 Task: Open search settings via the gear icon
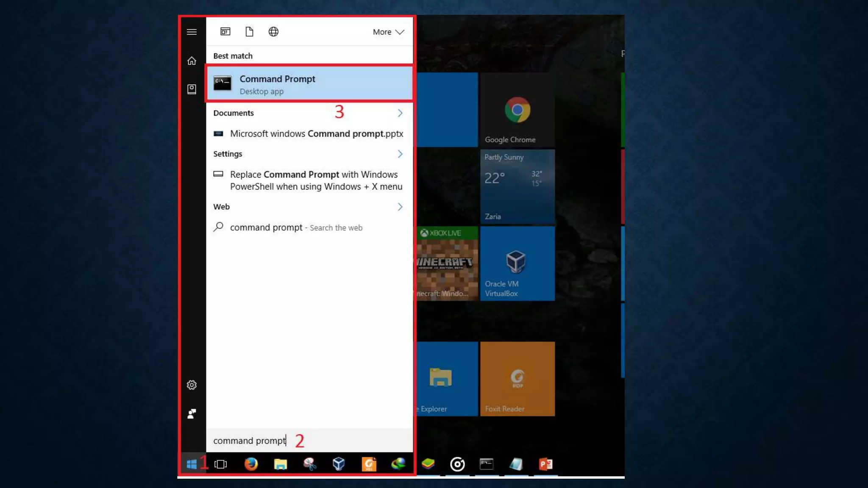[x=192, y=385]
